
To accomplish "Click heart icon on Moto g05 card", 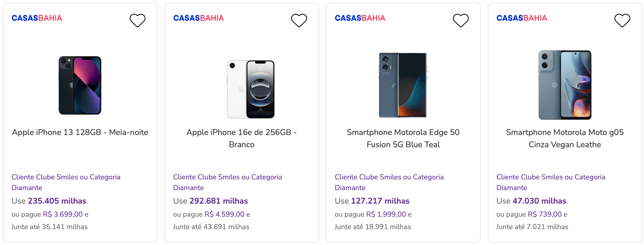I will click(x=622, y=20).
